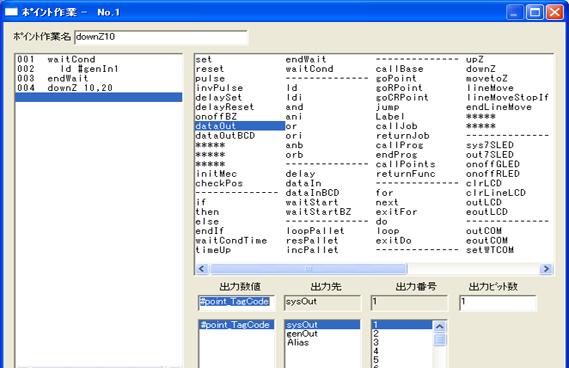The height and width of the screenshot is (368, 569).
Task: Click the 出力ビット数 input field
Action: tap(498, 303)
